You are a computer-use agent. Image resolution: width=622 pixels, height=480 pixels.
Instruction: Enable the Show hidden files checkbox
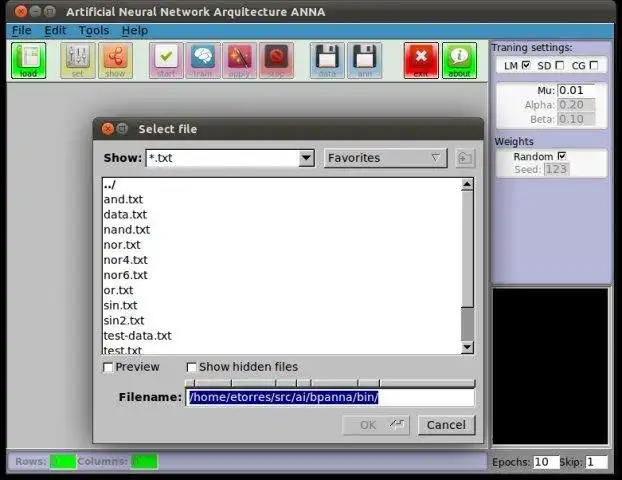pos(191,367)
